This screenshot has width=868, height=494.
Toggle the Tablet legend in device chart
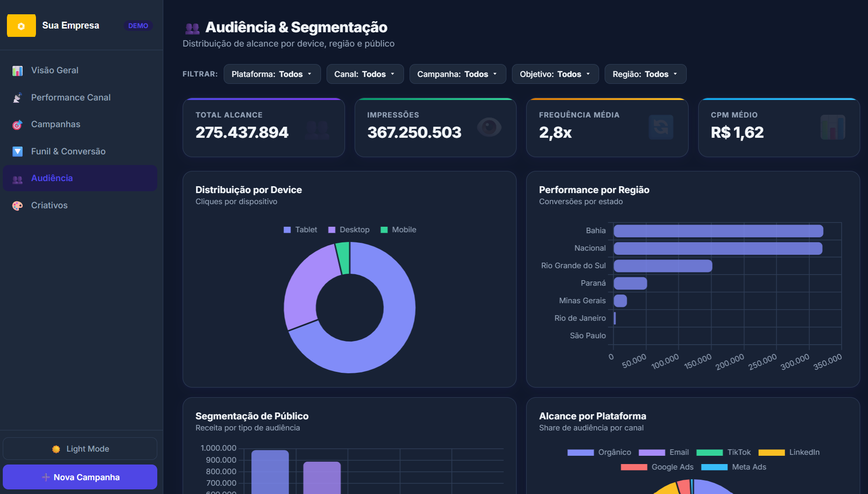(x=300, y=230)
